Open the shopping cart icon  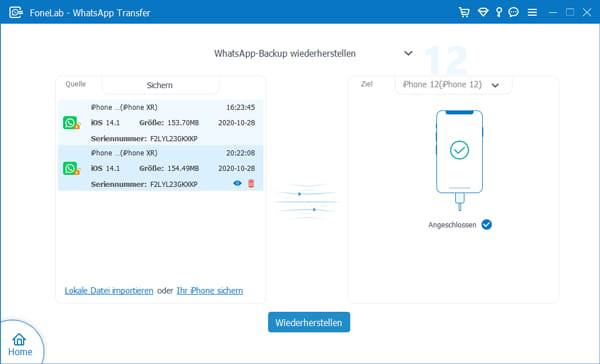(464, 12)
